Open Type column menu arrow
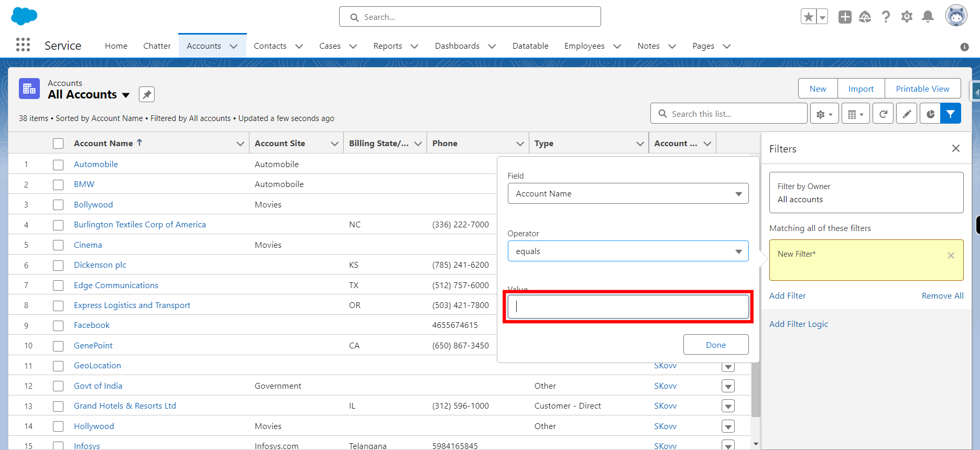This screenshot has width=980, height=450. coord(640,144)
